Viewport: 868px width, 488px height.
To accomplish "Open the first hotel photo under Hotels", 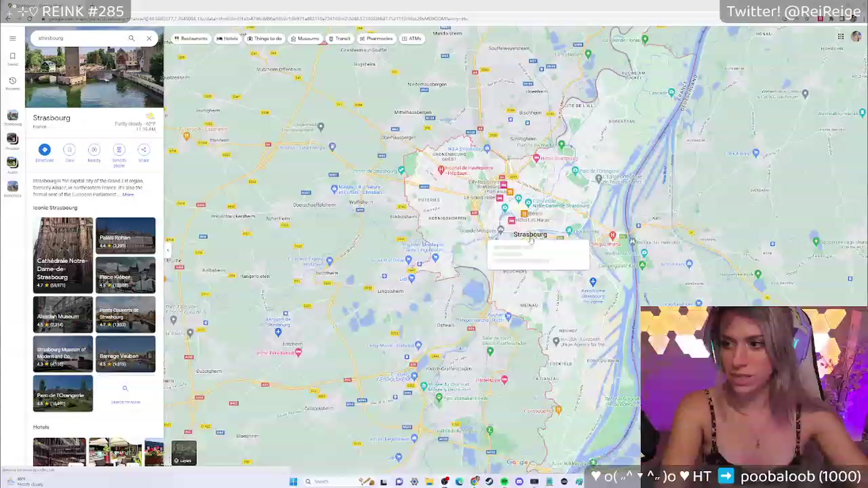I will [x=59, y=451].
